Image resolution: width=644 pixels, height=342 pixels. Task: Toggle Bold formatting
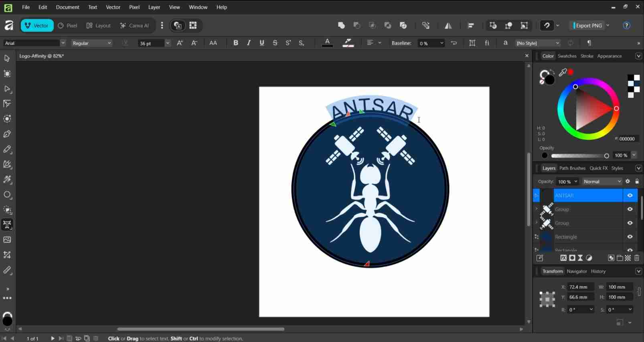coord(236,43)
